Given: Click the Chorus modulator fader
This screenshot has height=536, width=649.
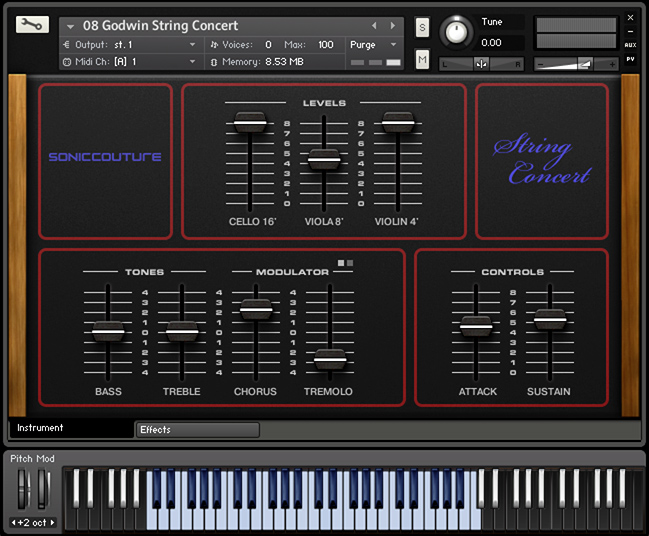Looking at the screenshot, I should (x=256, y=310).
